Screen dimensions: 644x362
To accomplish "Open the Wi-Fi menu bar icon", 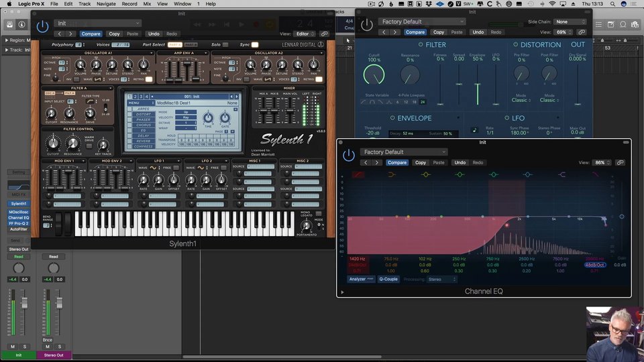I will pos(552,4).
